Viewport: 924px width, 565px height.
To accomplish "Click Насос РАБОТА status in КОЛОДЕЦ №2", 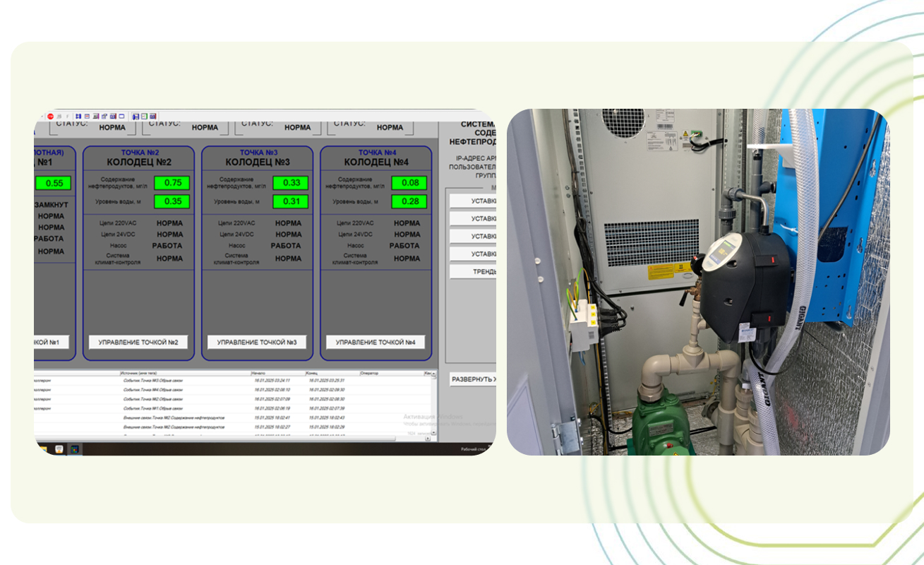I will coord(167,246).
